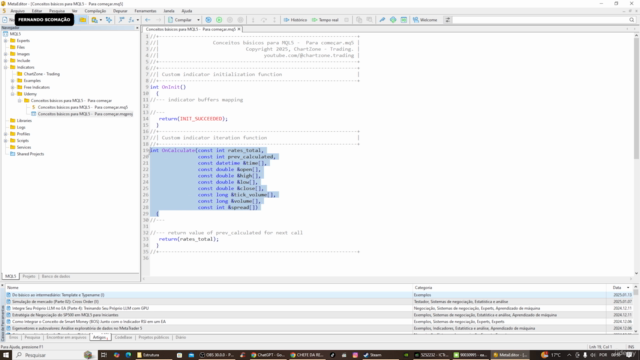Expand the Images folder node
The width and height of the screenshot is (640, 360).
(x=6, y=54)
